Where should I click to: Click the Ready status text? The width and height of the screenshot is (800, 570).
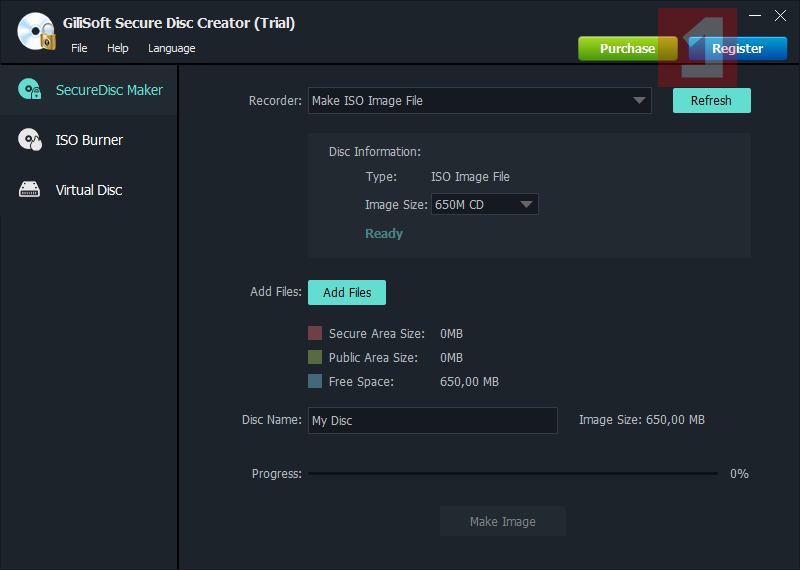click(x=384, y=234)
